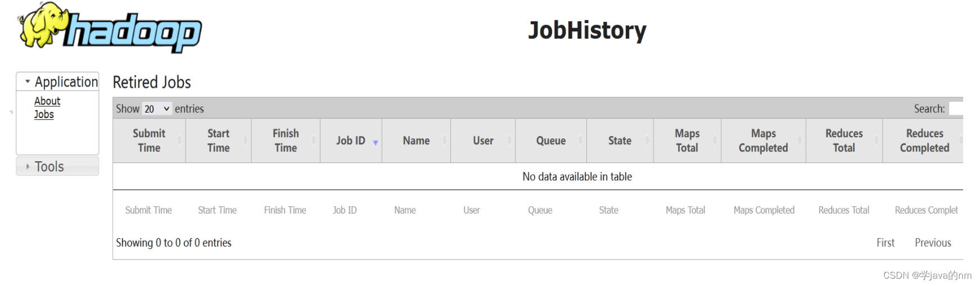Viewport: 980px width, 286px height.
Task: Focus the Search input field
Action: tap(956, 108)
